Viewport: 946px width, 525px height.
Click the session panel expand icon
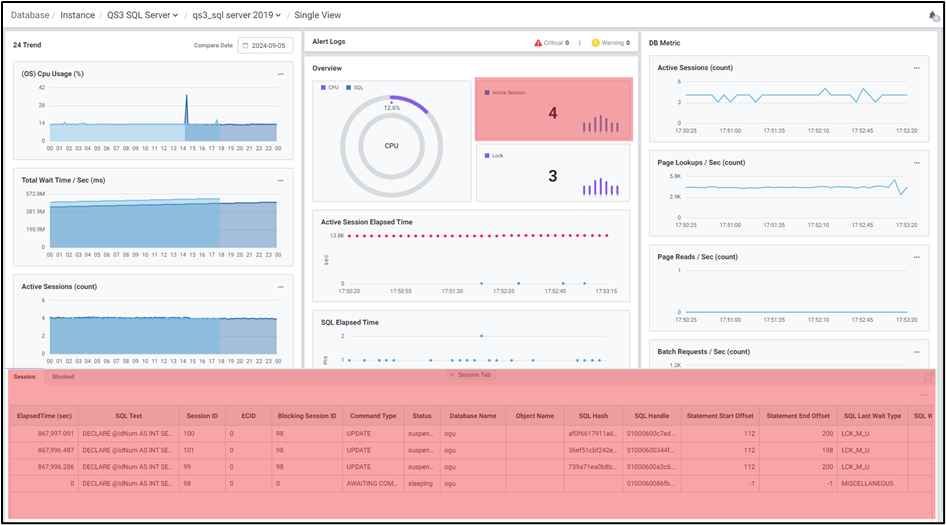(928, 377)
